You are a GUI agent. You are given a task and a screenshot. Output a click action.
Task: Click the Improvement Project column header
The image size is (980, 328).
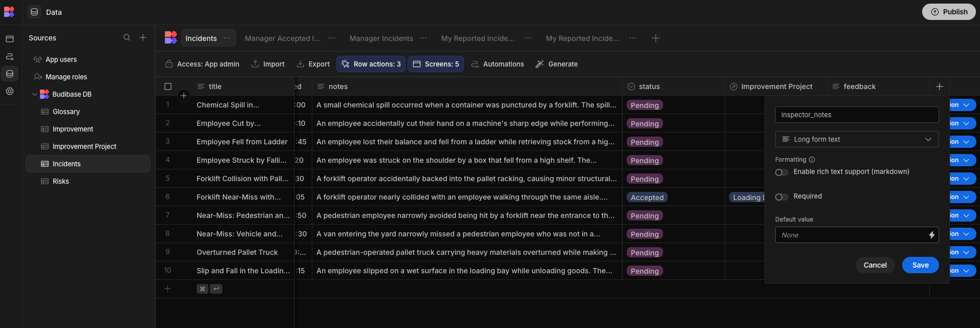click(x=776, y=86)
